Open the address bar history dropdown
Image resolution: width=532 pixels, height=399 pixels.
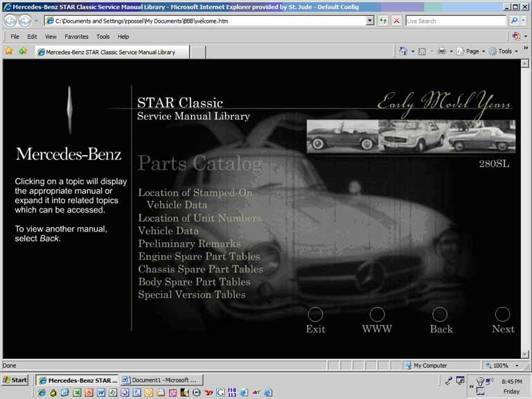tap(370, 21)
